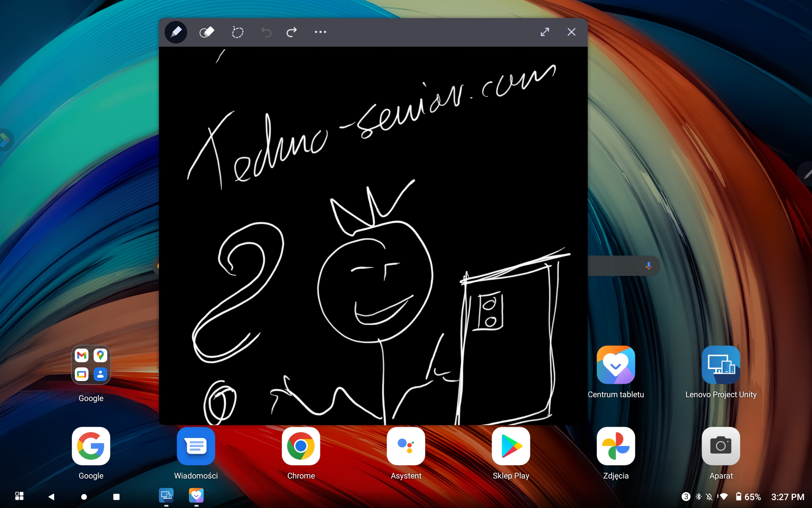This screenshot has width=812, height=508.
Task: Select the Pen drawing tool
Action: pyautogui.click(x=176, y=32)
